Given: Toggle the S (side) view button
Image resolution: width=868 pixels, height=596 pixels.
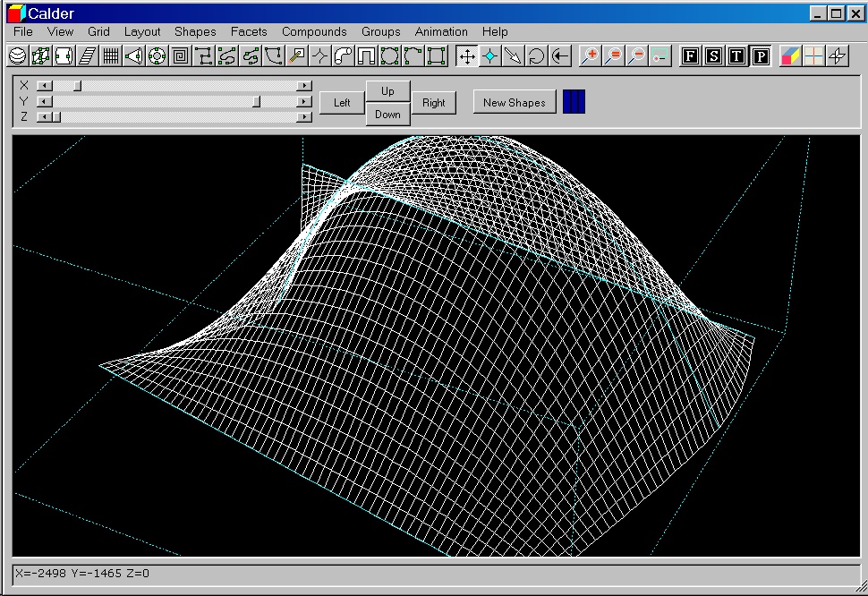Looking at the screenshot, I should point(713,56).
